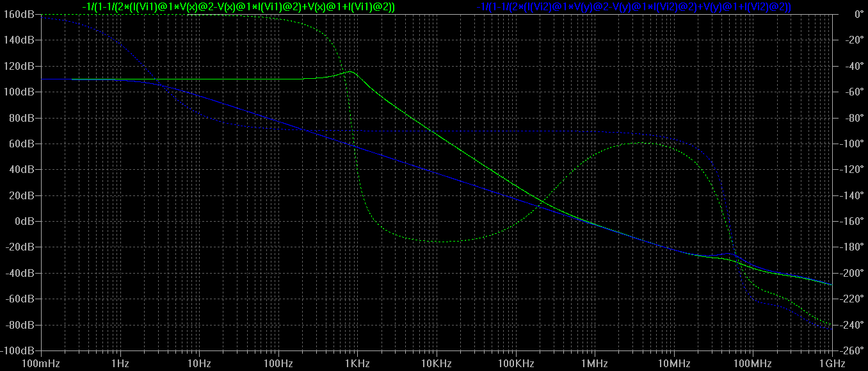
Task: Click the 1Hz frequency axis label
Action: click(120, 364)
